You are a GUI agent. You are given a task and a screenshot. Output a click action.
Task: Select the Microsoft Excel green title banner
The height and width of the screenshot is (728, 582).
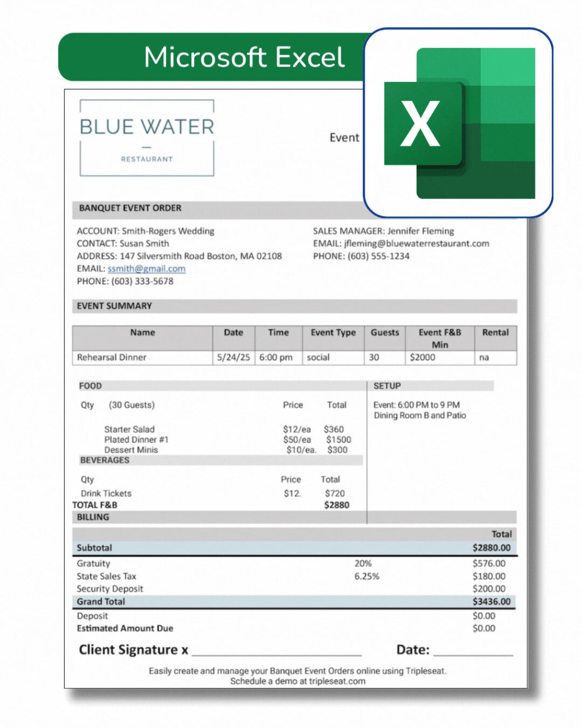(216, 57)
